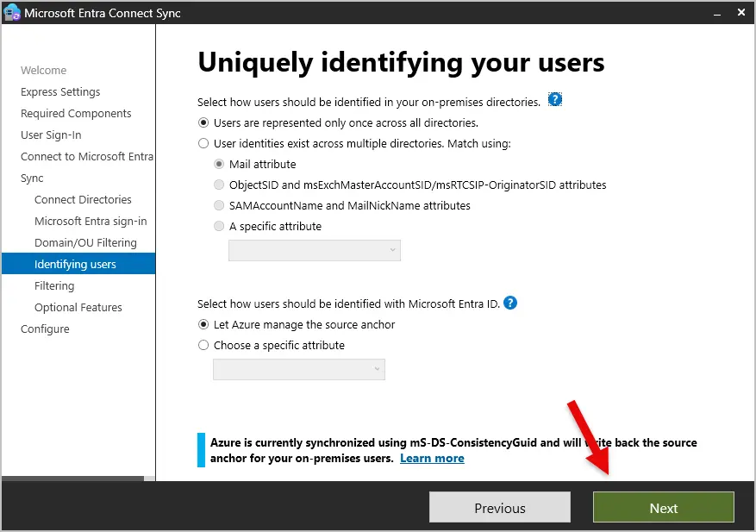Click help icon beside on-premises directories text
This screenshot has height=532, width=756.
click(555, 100)
